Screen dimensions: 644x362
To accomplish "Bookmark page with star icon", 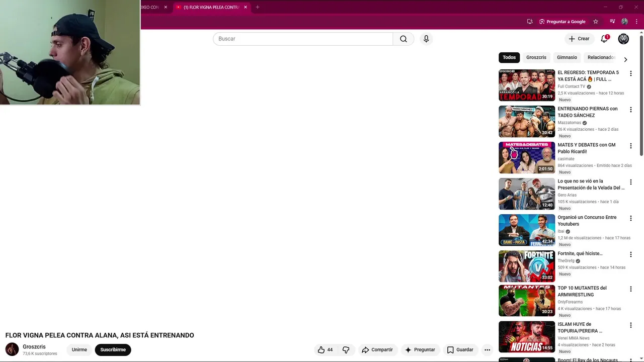I will pos(596,22).
